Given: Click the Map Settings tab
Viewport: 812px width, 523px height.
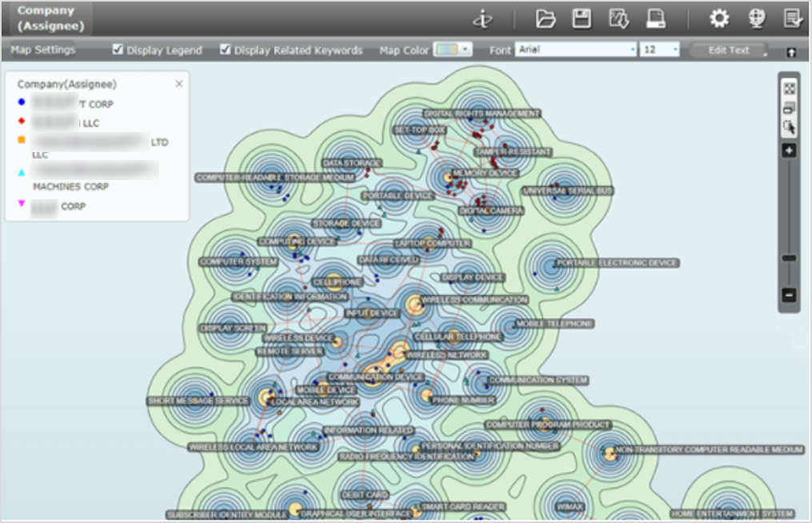Looking at the screenshot, I should pos(43,50).
